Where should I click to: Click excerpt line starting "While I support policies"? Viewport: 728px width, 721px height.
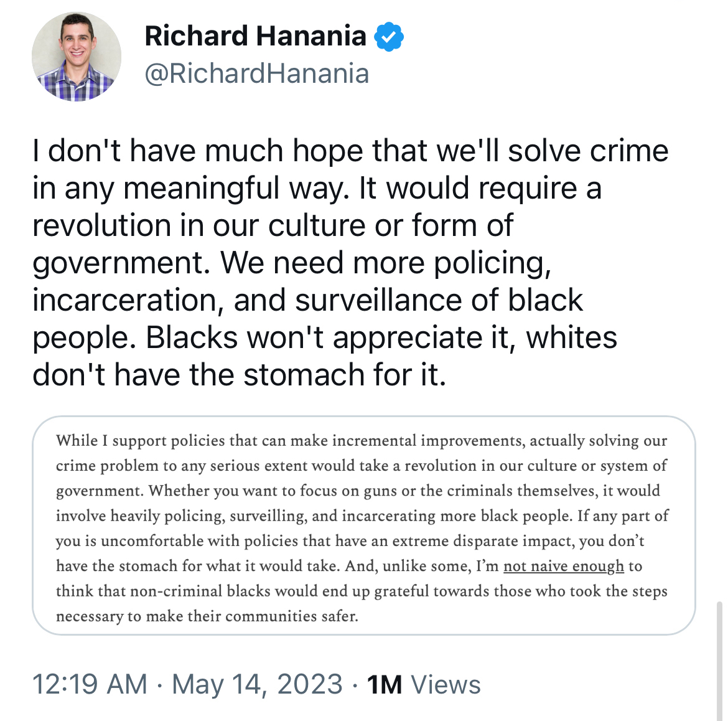click(x=361, y=441)
